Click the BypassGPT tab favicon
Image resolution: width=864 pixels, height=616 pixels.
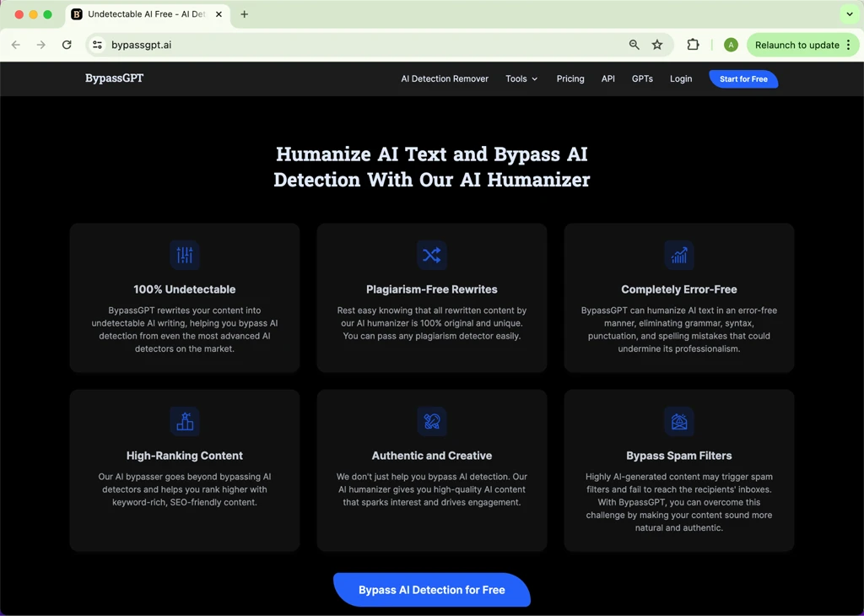pos(77,14)
